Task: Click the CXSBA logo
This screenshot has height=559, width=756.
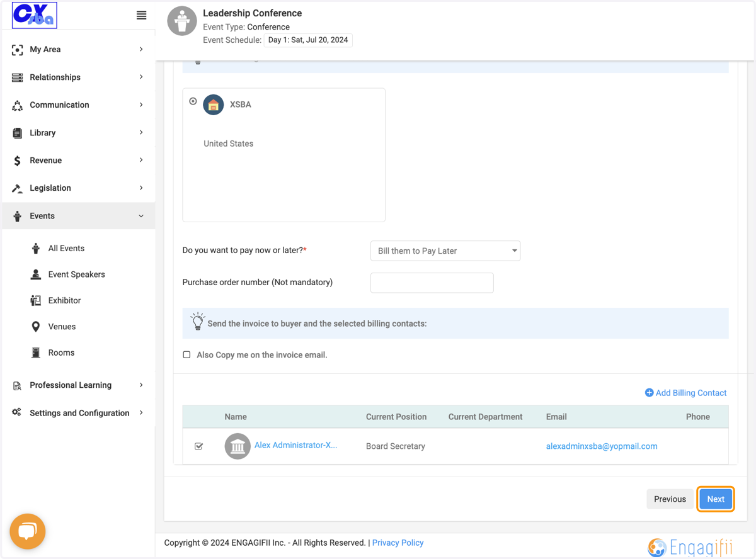Action: (35, 15)
